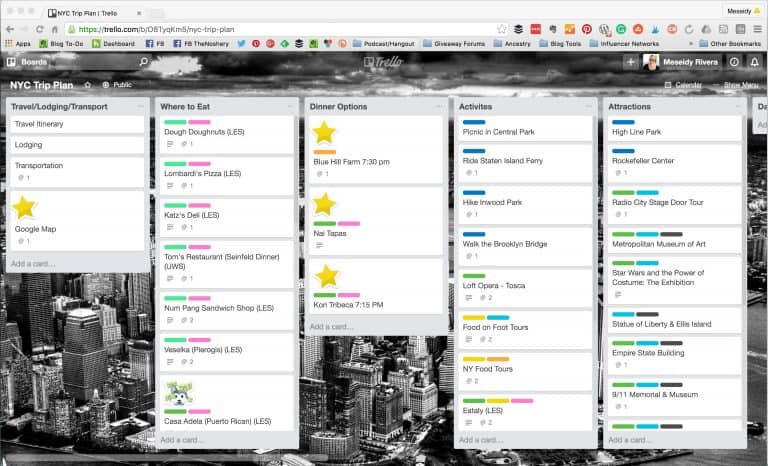The width and height of the screenshot is (768, 466).
Task: Change the Public visibility setting
Action: tap(117, 85)
